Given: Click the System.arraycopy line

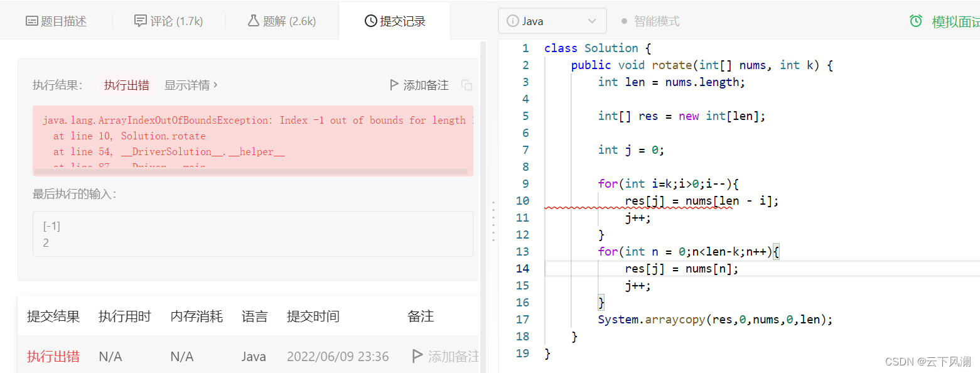Looking at the screenshot, I should (x=715, y=319).
